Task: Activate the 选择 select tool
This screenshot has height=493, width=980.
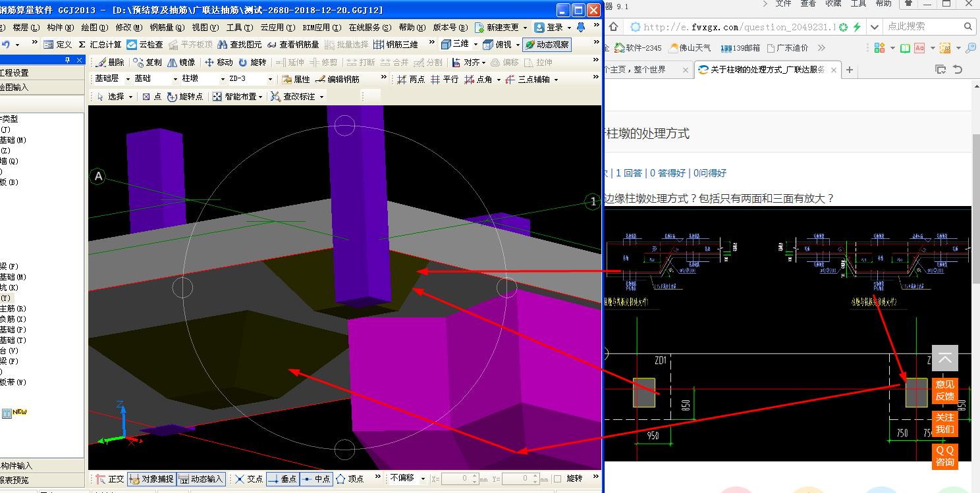Action: (111, 97)
